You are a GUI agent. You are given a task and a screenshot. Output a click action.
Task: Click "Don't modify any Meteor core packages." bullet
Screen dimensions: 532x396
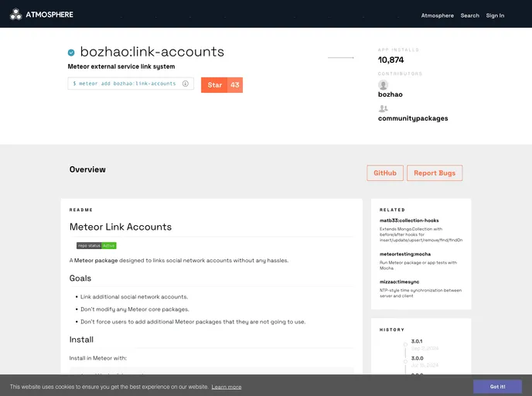pos(135,309)
